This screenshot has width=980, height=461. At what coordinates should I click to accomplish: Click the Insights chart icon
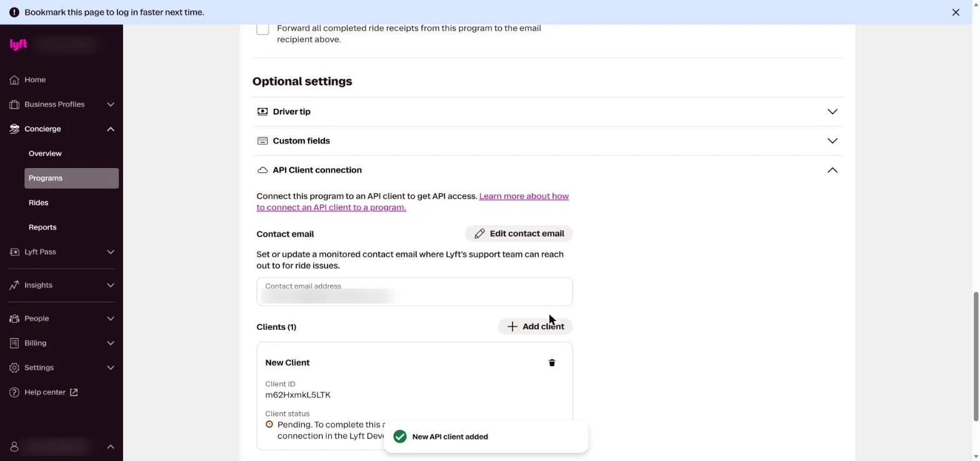pyautogui.click(x=14, y=285)
